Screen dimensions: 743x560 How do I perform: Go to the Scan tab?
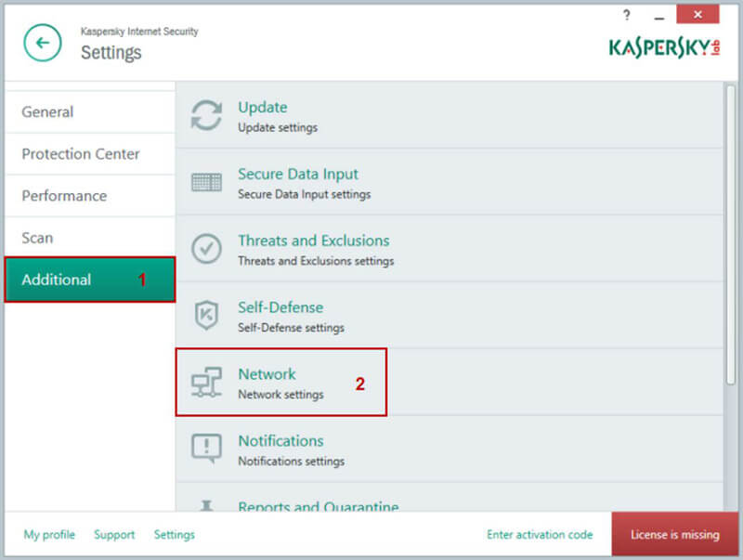click(90, 238)
